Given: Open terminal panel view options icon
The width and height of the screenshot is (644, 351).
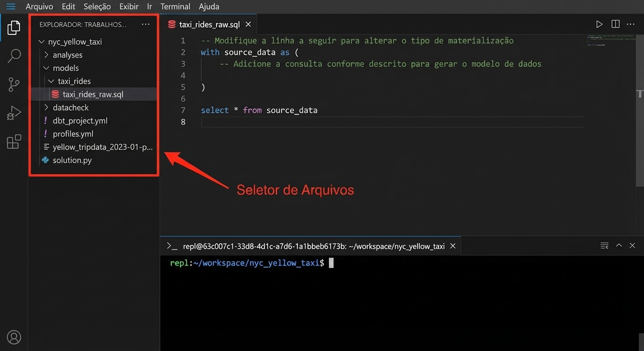Looking at the screenshot, I should (x=604, y=246).
